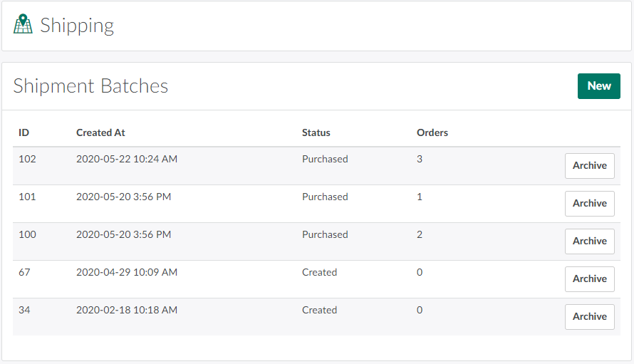Click the ID column header

(x=24, y=132)
